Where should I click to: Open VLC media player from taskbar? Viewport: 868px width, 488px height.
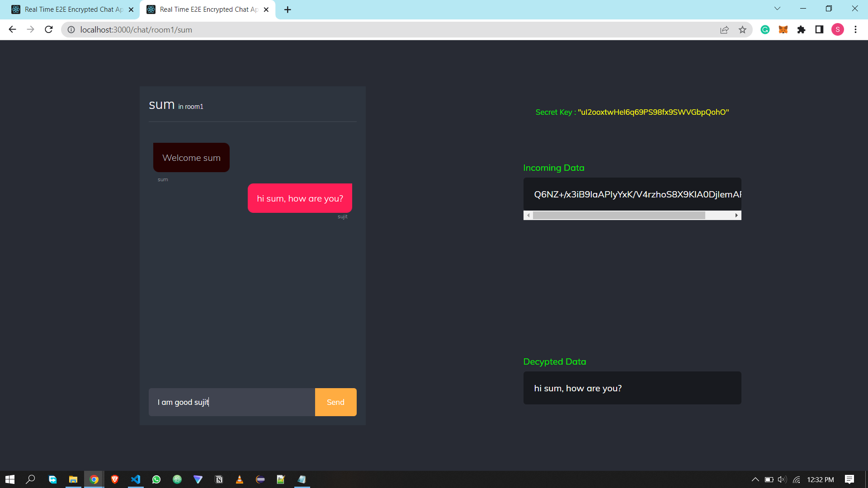pos(240,479)
